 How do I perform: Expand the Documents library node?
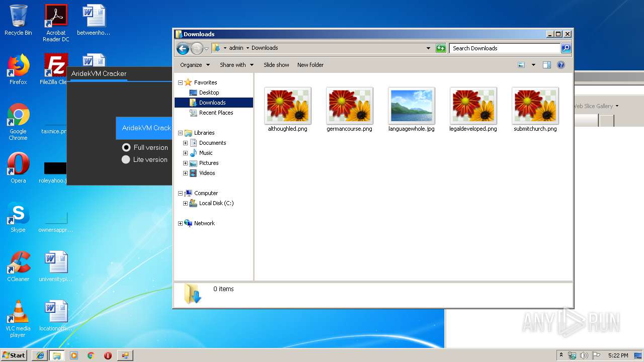[x=185, y=143]
